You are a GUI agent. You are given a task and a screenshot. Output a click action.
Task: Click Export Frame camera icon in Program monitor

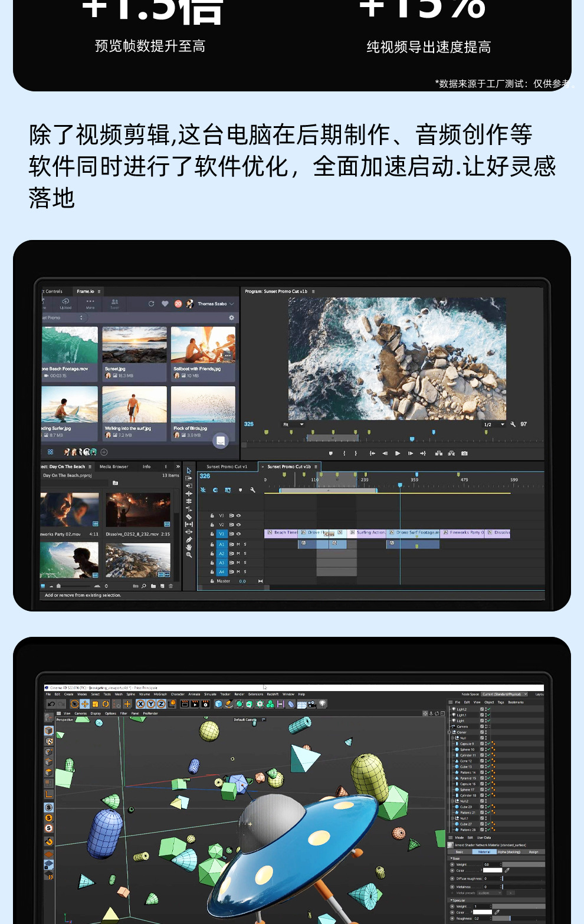click(464, 453)
